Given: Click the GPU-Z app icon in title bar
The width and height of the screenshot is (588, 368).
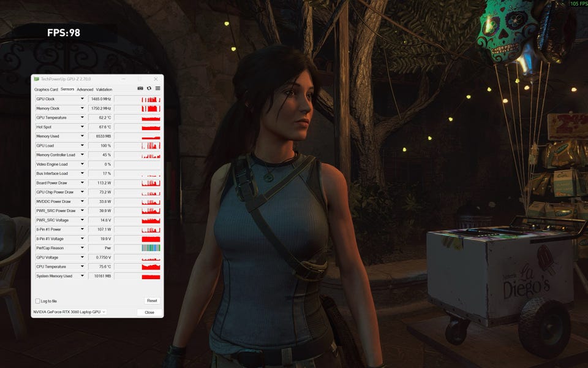Looking at the screenshot, I should pyautogui.click(x=36, y=79).
